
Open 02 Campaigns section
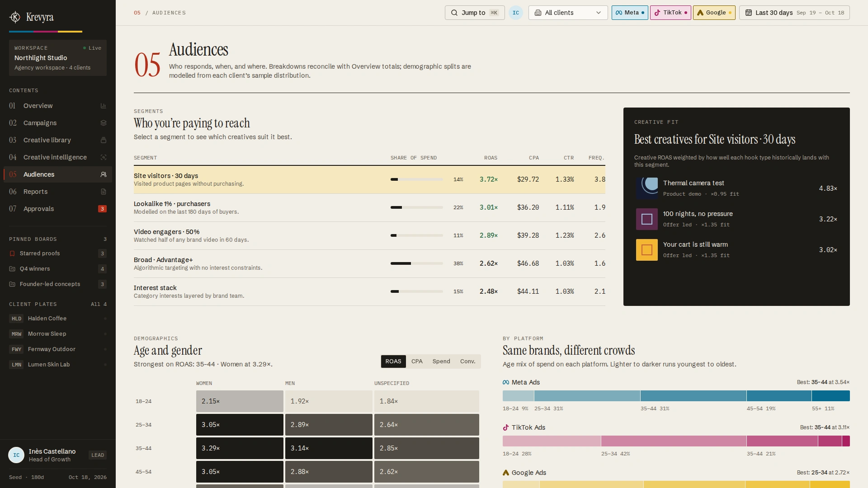coord(58,123)
